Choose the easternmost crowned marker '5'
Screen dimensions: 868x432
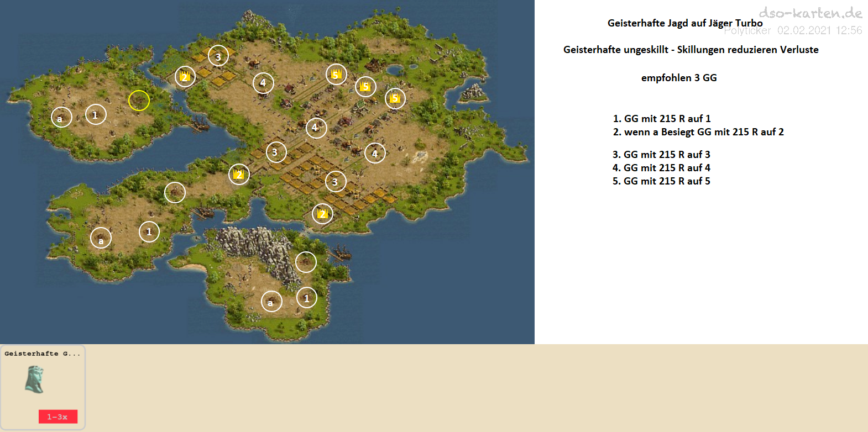[395, 98]
